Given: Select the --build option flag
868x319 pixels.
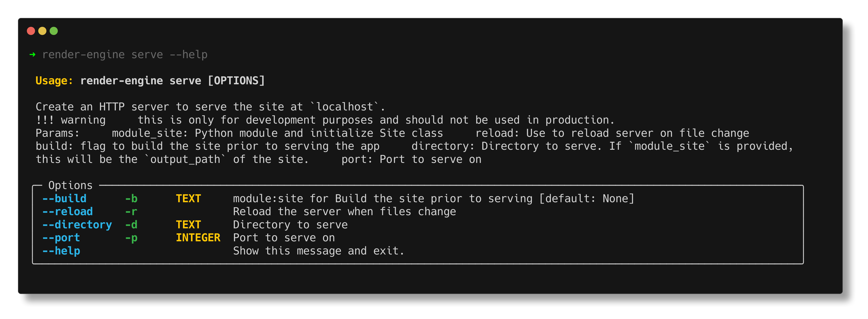Looking at the screenshot, I should tap(64, 199).
